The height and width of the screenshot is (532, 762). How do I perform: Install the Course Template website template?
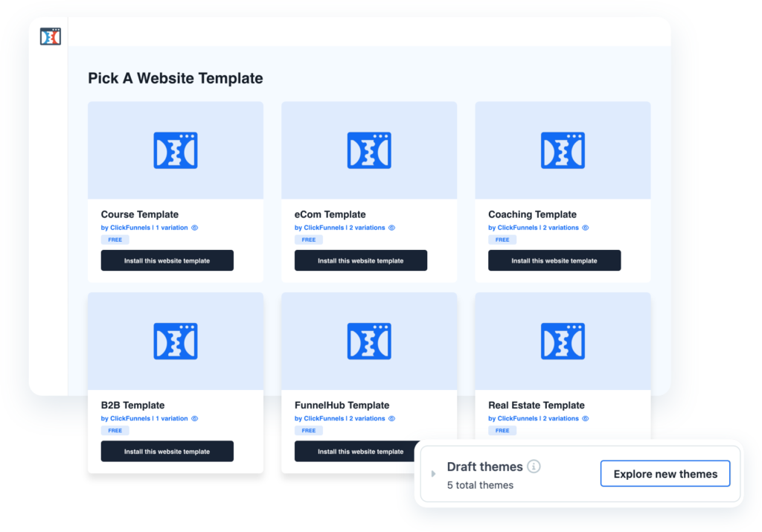(x=167, y=260)
